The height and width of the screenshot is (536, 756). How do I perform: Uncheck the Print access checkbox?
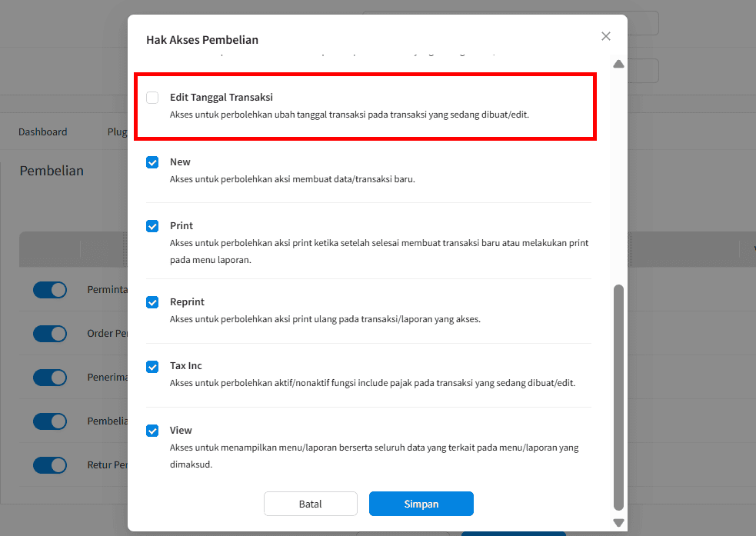[x=152, y=226]
